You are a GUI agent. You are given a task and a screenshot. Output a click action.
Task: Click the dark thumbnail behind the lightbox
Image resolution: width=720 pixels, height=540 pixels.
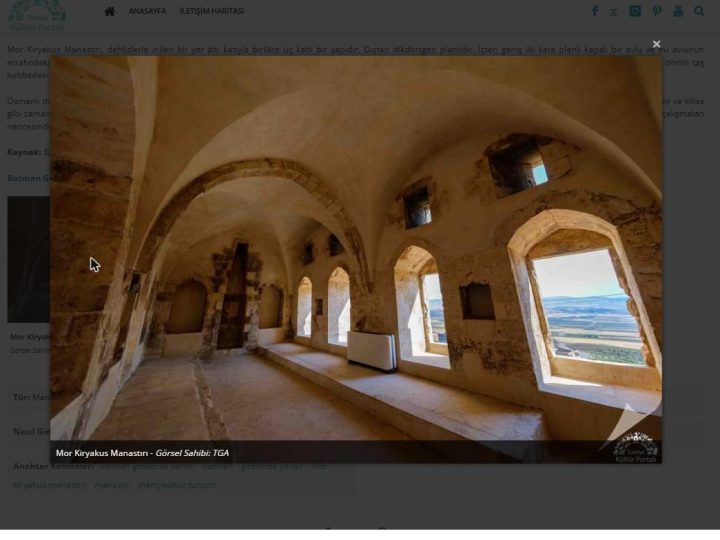click(x=28, y=259)
